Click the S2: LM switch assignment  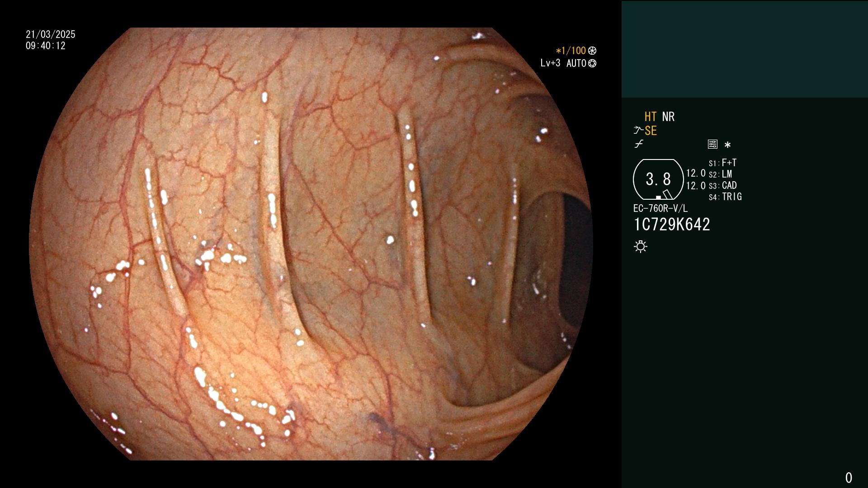click(x=720, y=174)
